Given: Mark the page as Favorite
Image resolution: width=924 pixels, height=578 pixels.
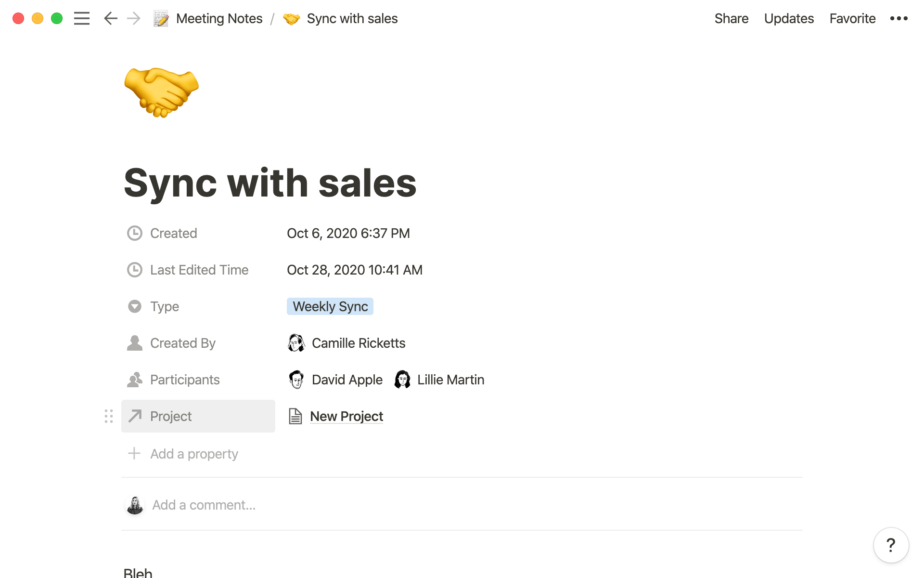Looking at the screenshot, I should coord(852,18).
